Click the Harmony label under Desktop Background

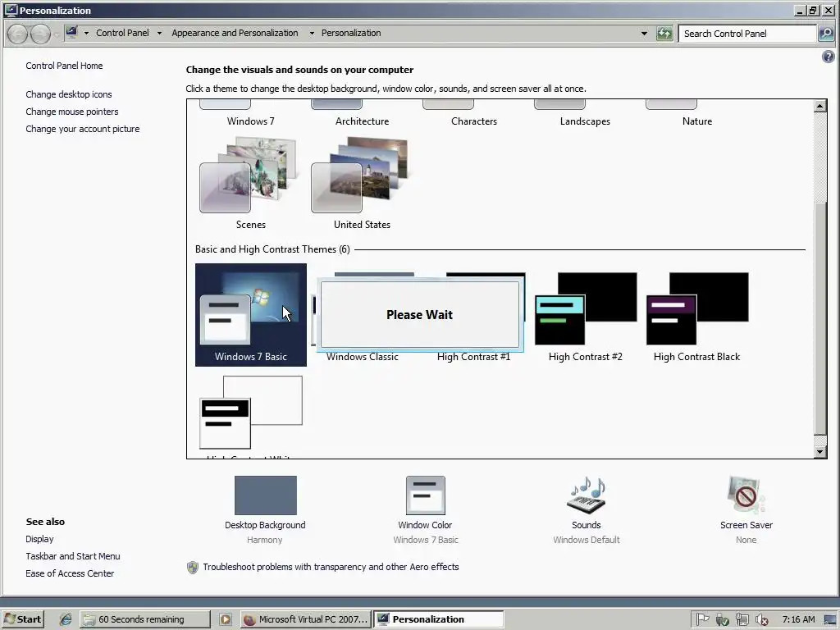tap(265, 540)
